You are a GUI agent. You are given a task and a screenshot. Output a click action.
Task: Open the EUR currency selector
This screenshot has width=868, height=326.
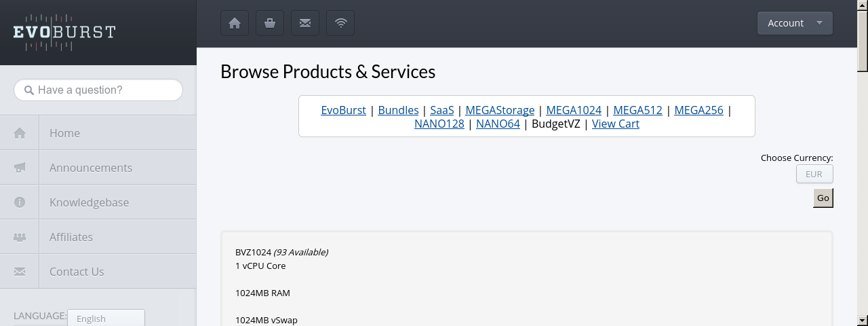coord(814,174)
